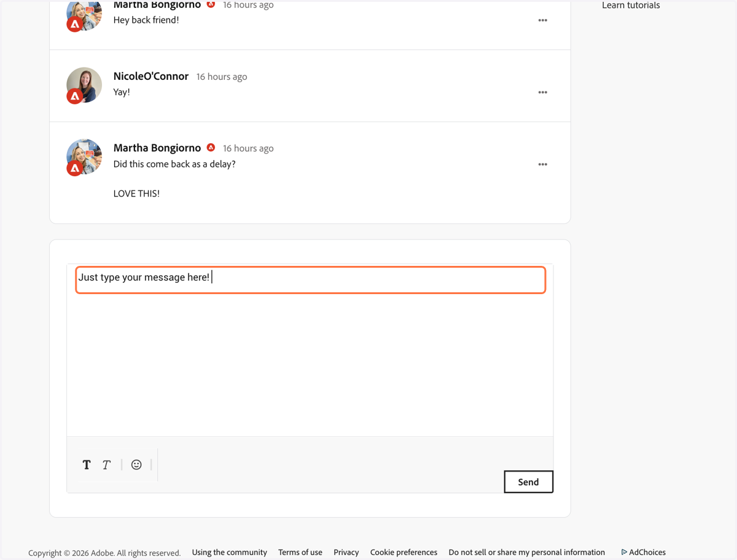Toggle italic text formatting in editor
This screenshot has height=560, width=737.
click(106, 465)
